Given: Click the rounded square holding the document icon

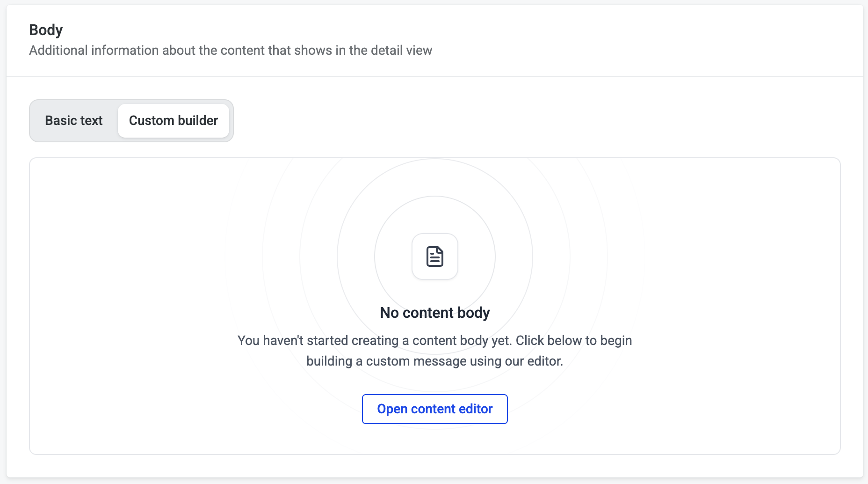Looking at the screenshot, I should click(x=434, y=257).
